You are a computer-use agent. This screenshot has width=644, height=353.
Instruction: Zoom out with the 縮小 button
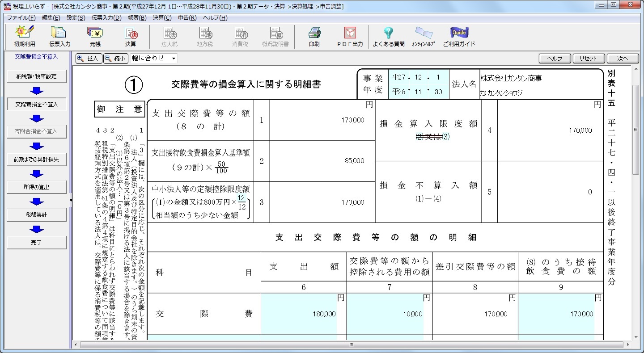[x=116, y=58]
